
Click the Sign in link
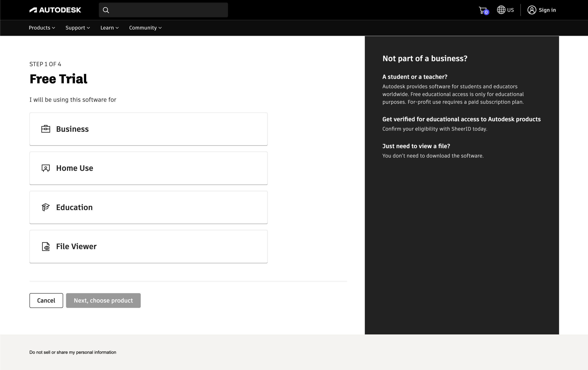547,10
